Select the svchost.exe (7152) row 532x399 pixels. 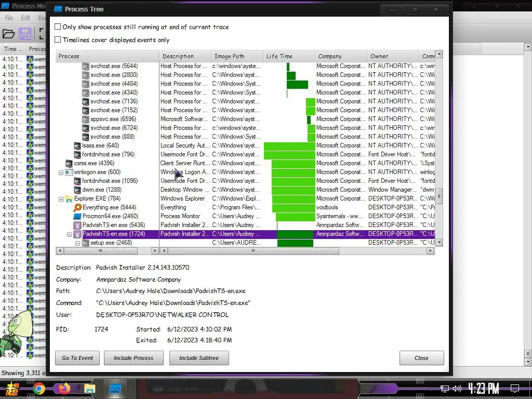(245, 110)
